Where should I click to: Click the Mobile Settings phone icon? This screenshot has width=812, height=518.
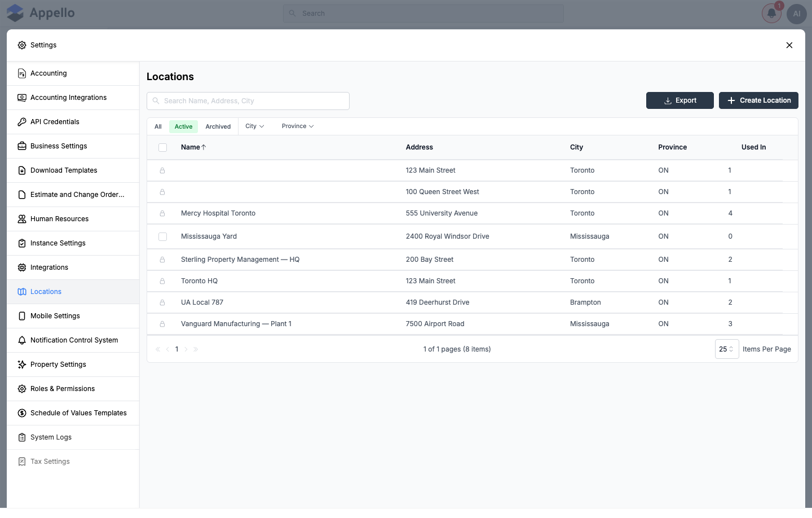[22, 316]
